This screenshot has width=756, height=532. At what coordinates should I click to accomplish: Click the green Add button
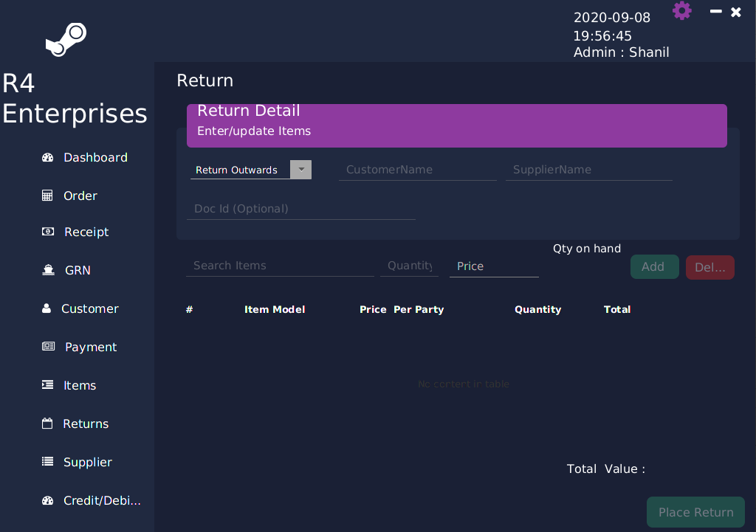[x=654, y=267]
